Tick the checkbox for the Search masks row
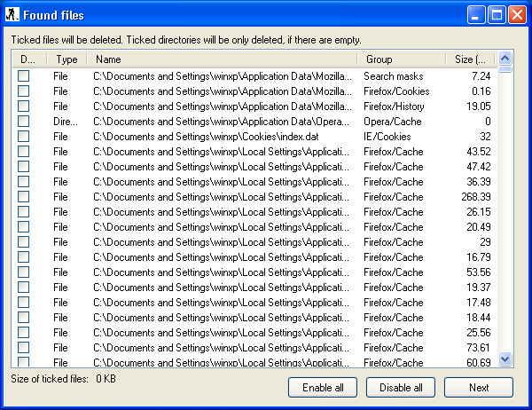Viewport: 532px width, 410px height. 24,75
